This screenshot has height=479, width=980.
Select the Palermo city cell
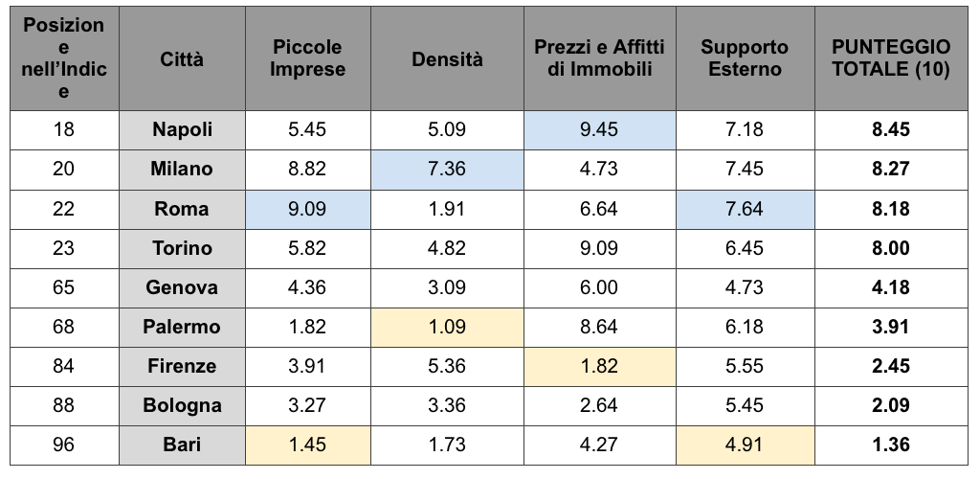point(182,327)
